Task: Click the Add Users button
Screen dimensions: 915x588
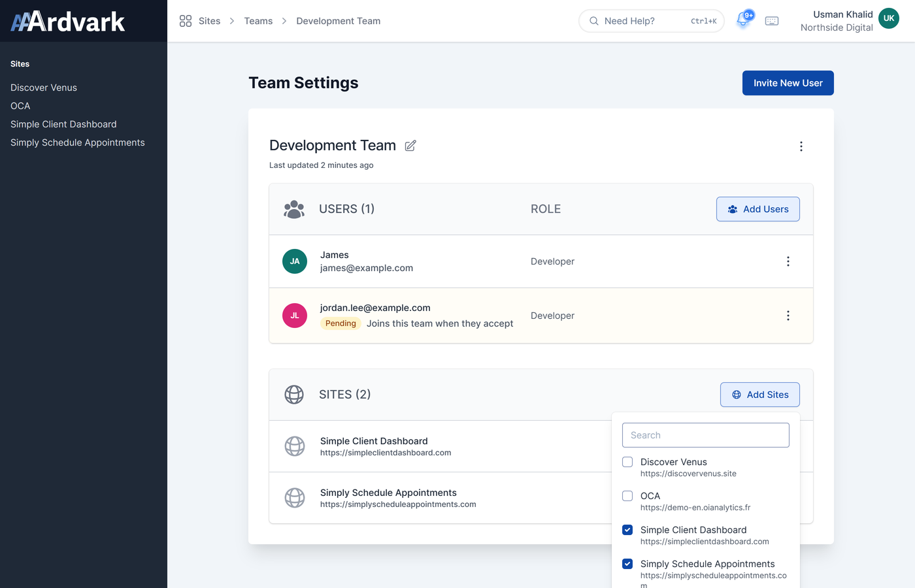Action: click(x=758, y=209)
